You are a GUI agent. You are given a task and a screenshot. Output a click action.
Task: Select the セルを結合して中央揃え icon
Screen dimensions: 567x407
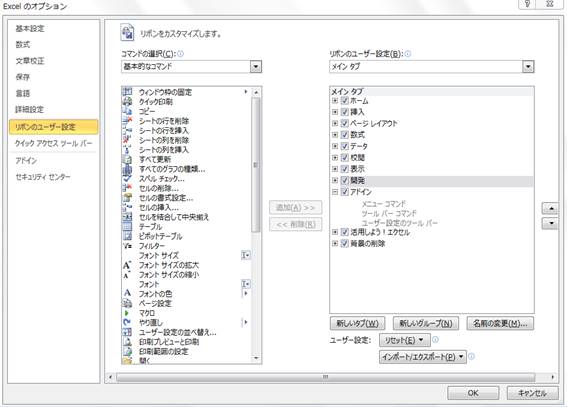click(127, 217)
